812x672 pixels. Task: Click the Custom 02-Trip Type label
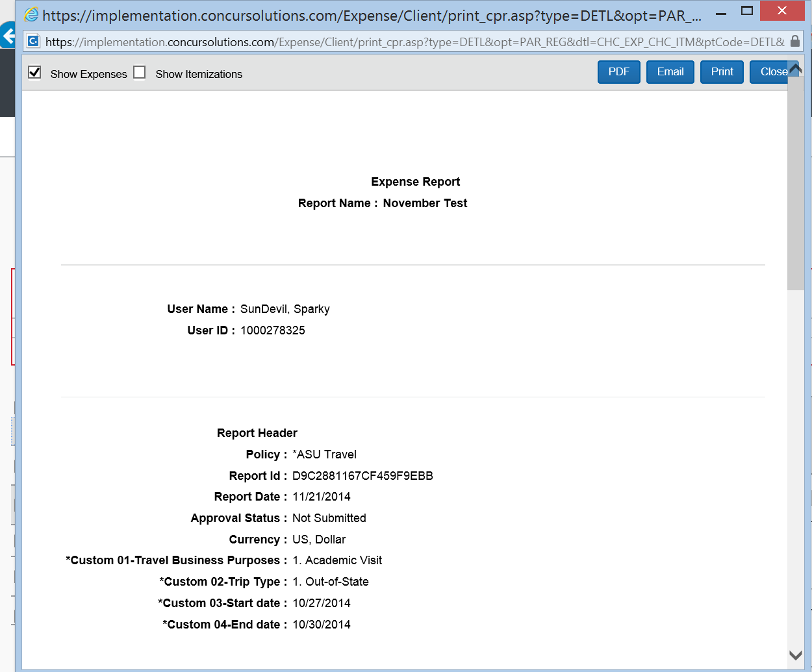(223, 582)
